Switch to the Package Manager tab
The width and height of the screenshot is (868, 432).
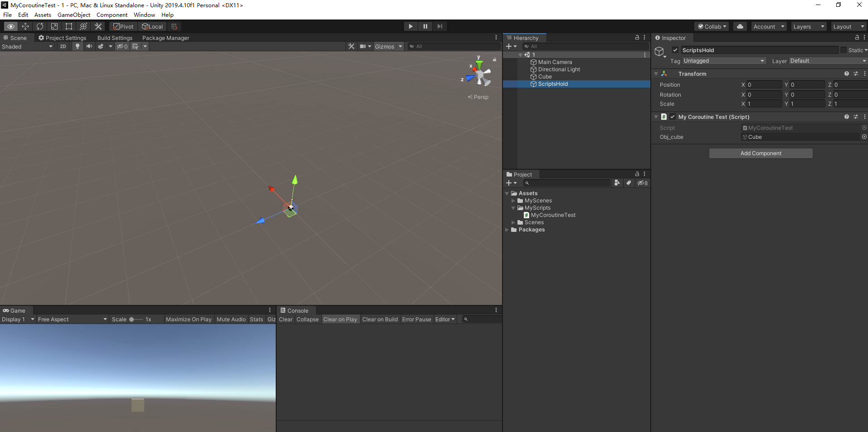tap(166, 38)
